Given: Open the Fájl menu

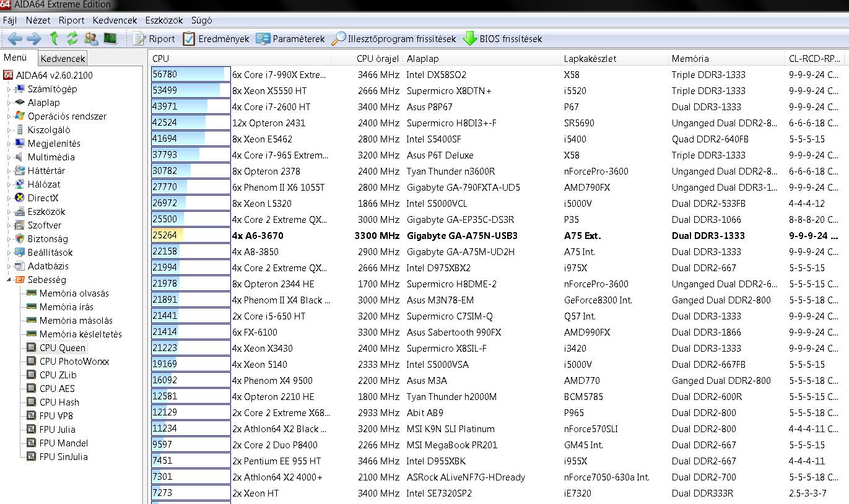Looking at the screenshot, I should click(10, 20).
